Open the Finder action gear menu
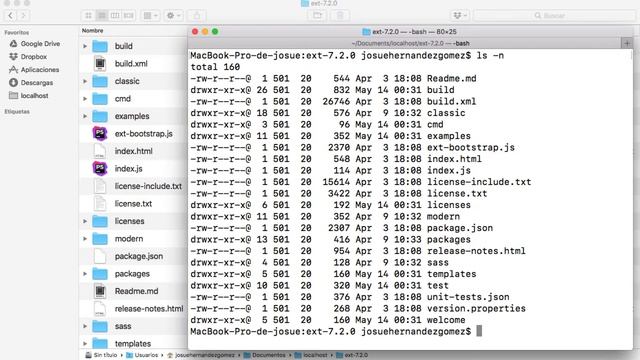The height and width of the screenshot is (360, 640). pos(173,16)
